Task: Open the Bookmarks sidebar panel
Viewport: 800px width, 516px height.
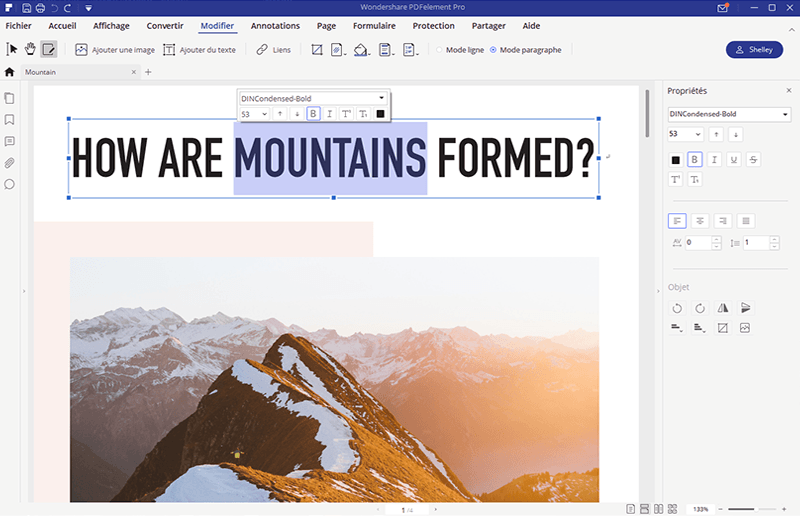Action: 10,120
